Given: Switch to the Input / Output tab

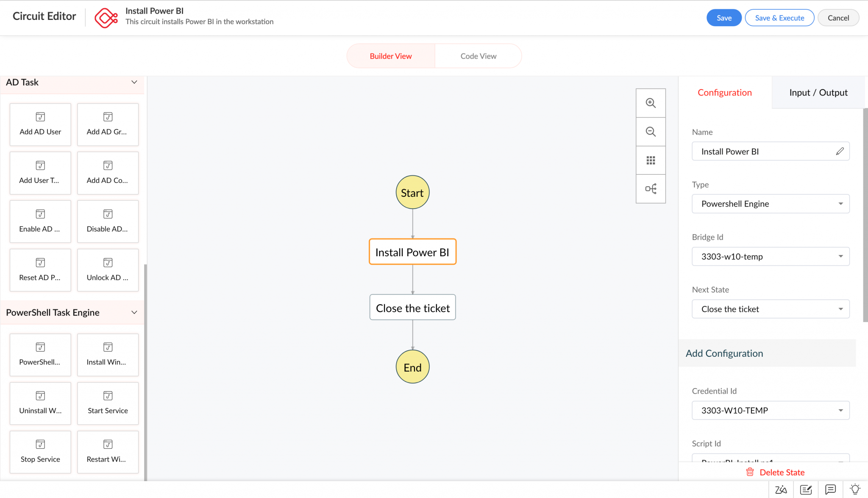Looking at the screenshot, I should click(x=818, y=92).
